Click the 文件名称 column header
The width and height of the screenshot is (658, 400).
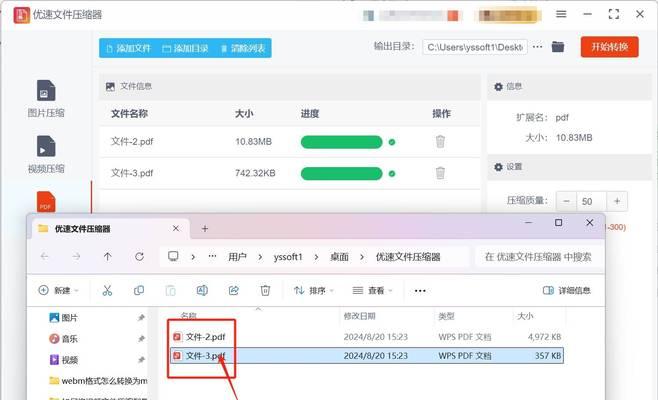(x=129, y=113)
